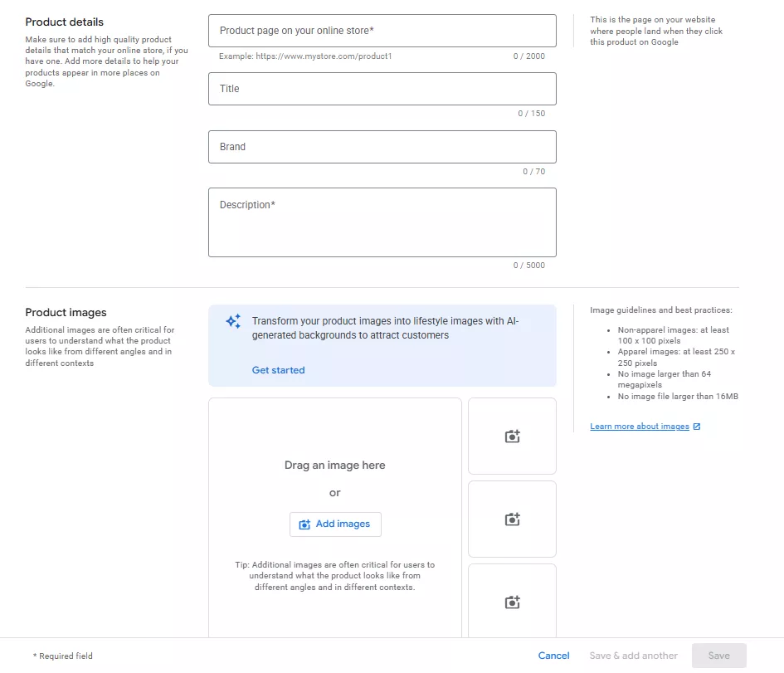784x673 pixels.
Task: Click the 'Drag an image here' drop zone
Action: click(334, 466)
